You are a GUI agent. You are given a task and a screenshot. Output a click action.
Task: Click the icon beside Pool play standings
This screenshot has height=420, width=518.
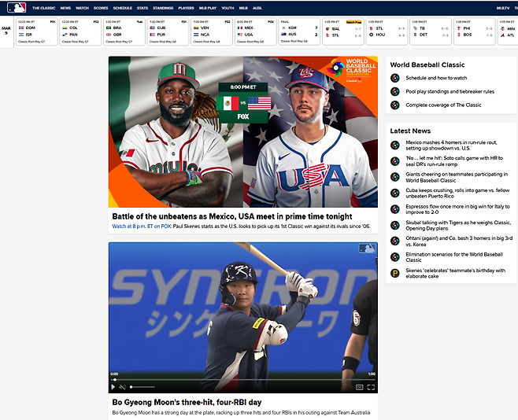pyautogui.click(x=395, y=91)
